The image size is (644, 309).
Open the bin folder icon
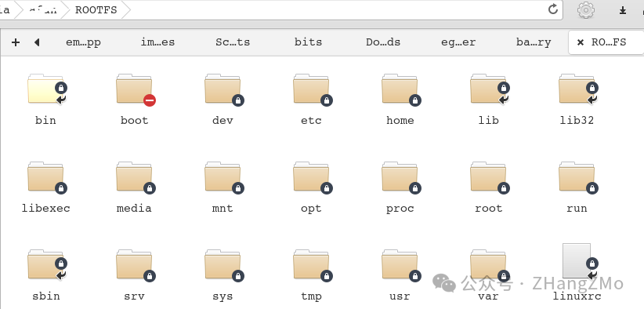(45, 89)
